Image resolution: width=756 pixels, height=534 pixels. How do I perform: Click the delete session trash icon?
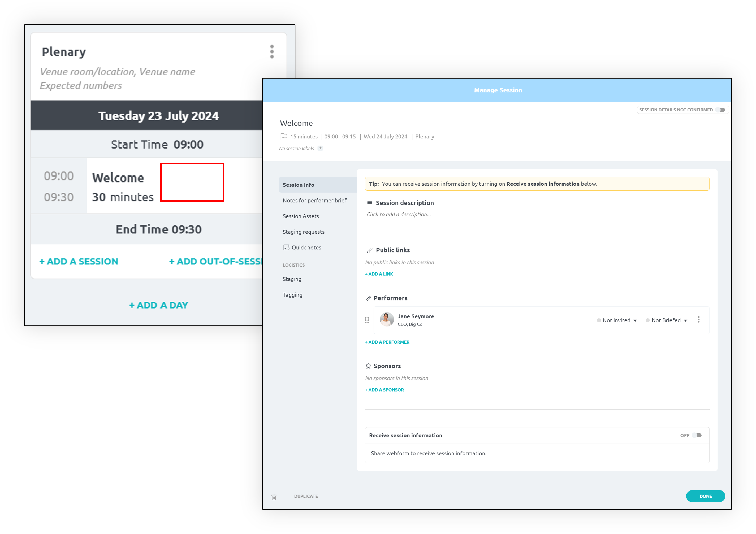point(274,497)
